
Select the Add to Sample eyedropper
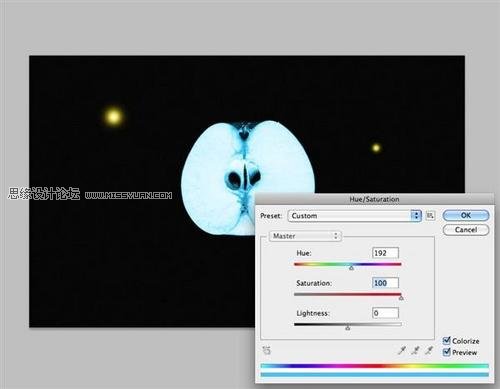point(415,350)
